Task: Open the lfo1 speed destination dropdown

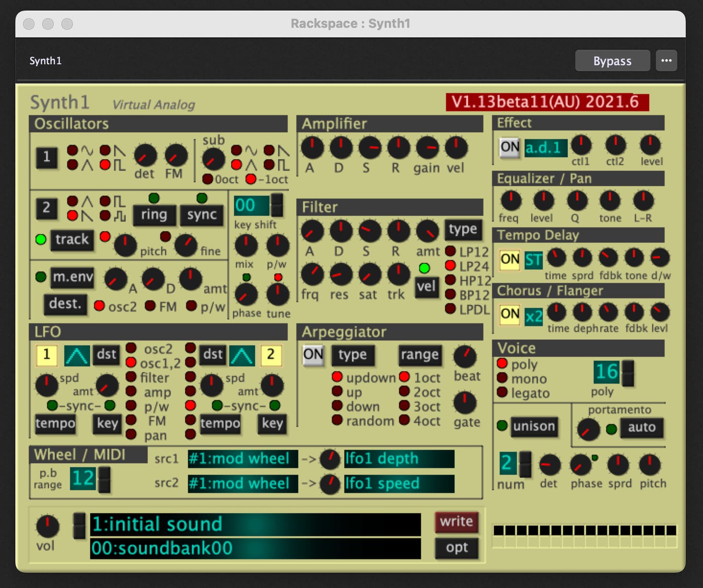Action: pyautogui.click(x=399, y=483)
